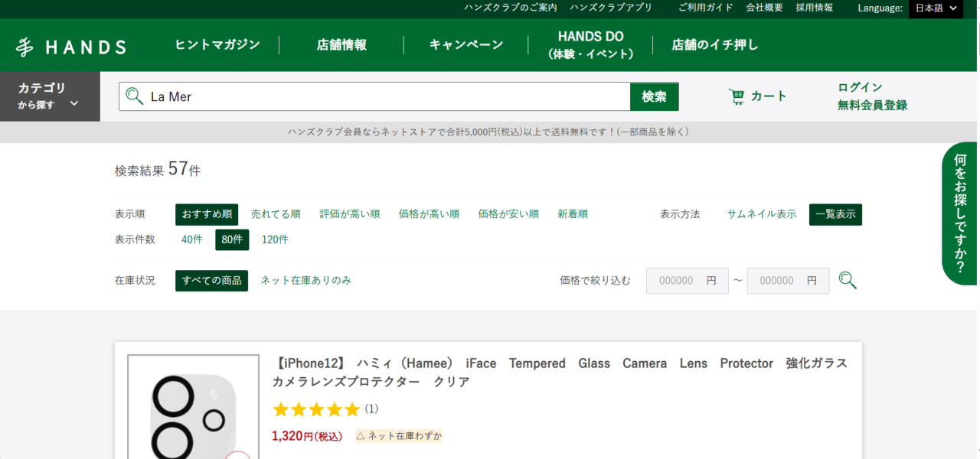
Task: Open HANDS DO (体験・イベント) menu item
Action: pyautogui.click(x=591, y=45)
